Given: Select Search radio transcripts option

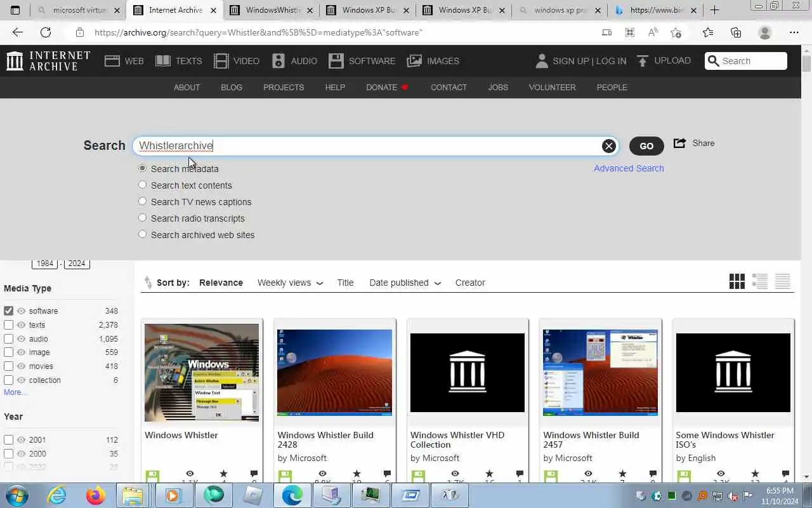Looking at the screenshot, I should coord(142,218).
